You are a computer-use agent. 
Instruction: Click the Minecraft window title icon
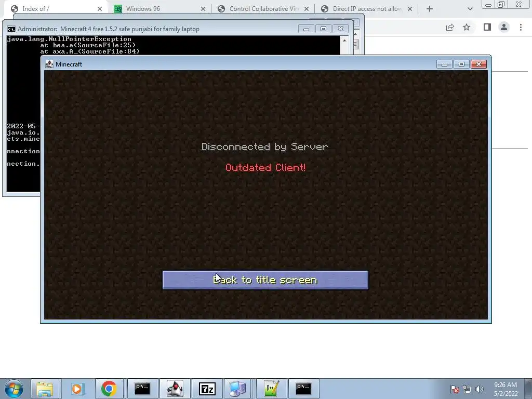pyautogui.click(x=49, y=64)
